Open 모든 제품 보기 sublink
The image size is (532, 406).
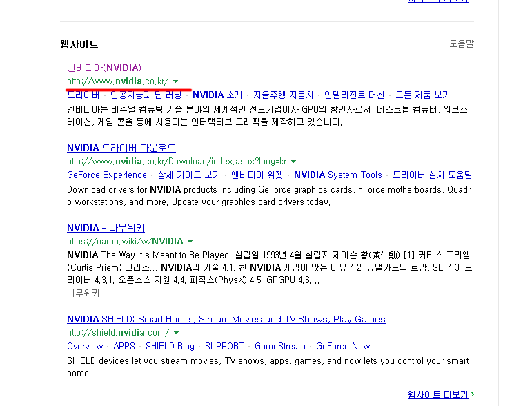(x=423, y=95)
